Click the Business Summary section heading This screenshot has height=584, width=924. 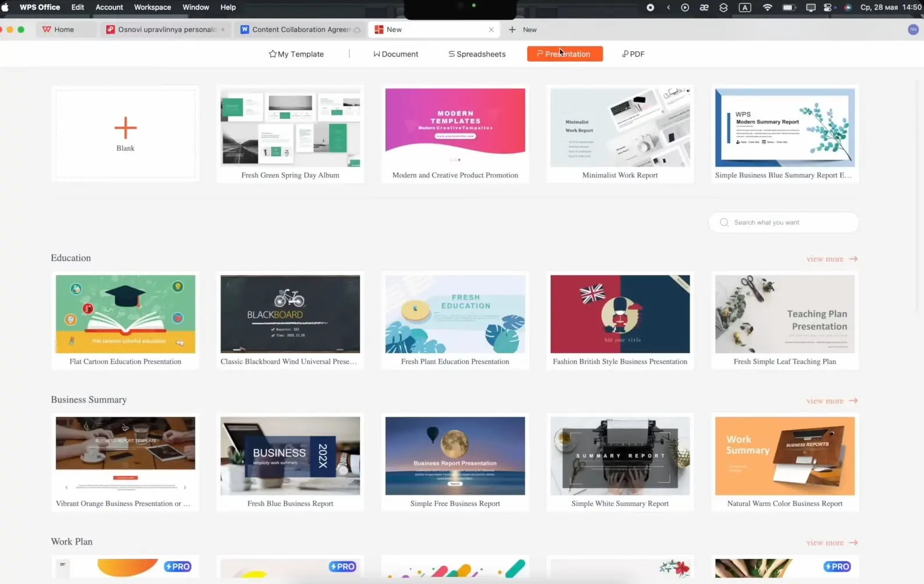click(88, 400)
